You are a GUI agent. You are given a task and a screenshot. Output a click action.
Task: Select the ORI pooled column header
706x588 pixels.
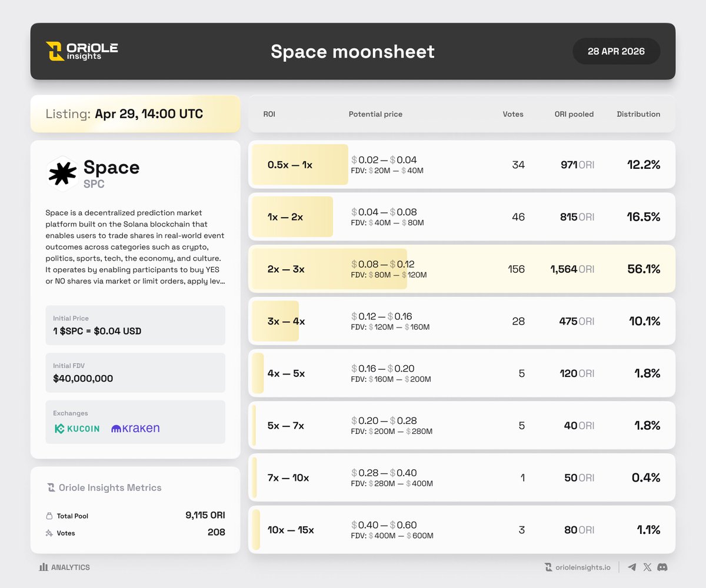tap(574, 114)
